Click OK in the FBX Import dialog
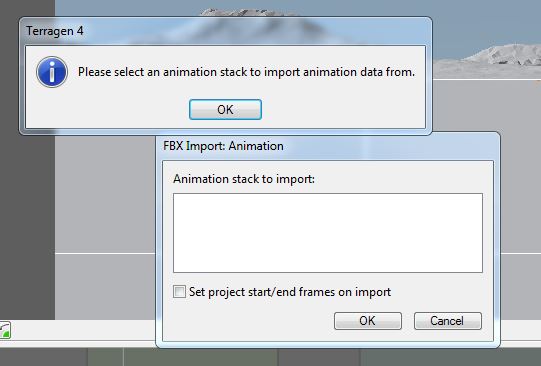The image size is (541, 366). pos(368,321)
